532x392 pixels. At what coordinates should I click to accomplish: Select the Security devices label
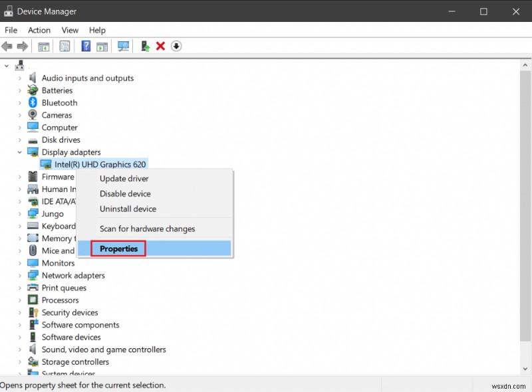pyautogui.click(x=70, y=312)
